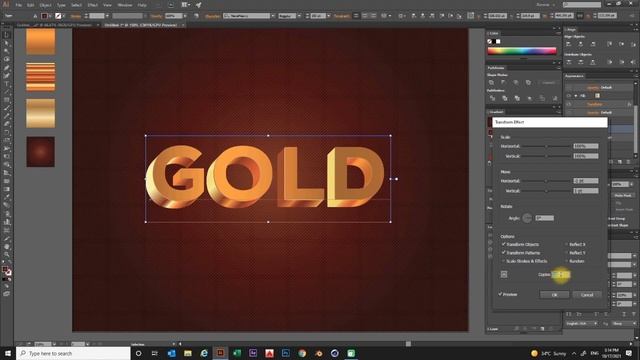Click Vertical Distribute Top in Align panel

(569, 62)
